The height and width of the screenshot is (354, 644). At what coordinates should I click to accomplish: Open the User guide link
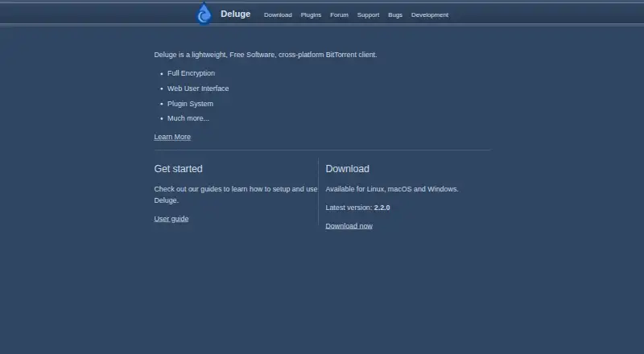171,219
